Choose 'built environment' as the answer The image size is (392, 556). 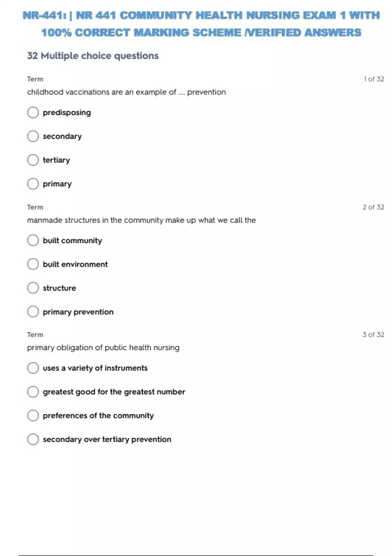[33, 264]
